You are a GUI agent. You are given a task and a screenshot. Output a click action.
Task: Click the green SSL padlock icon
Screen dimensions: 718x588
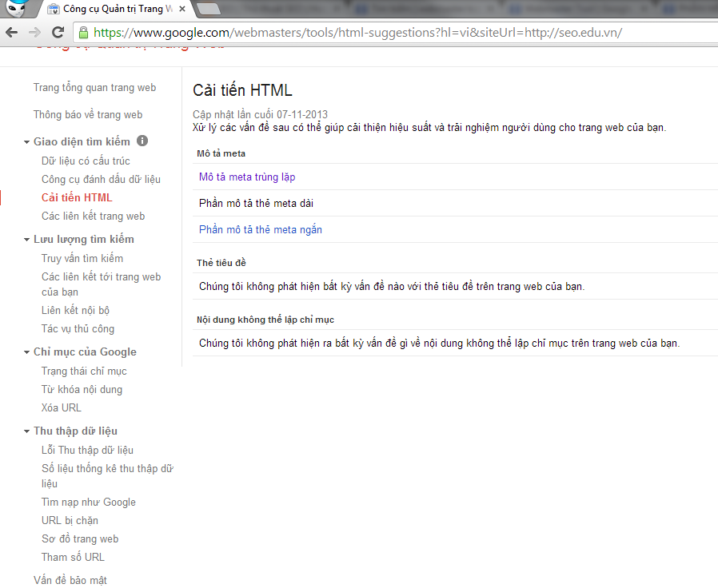83,32
